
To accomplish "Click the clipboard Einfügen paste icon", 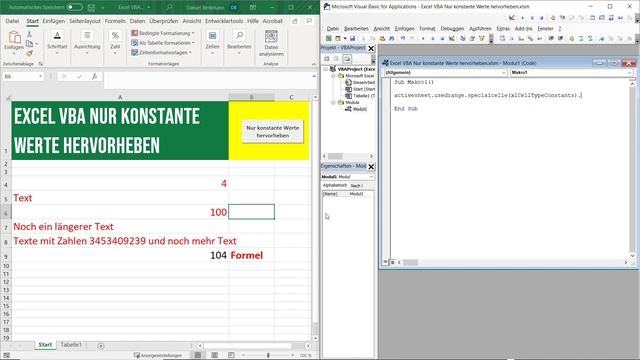I will [x=14, y=38].
